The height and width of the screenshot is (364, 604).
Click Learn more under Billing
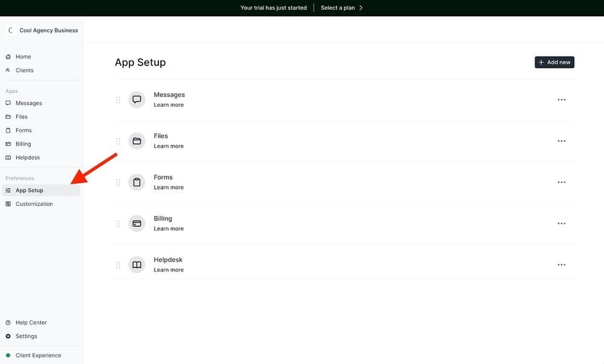tap(169, 229)
